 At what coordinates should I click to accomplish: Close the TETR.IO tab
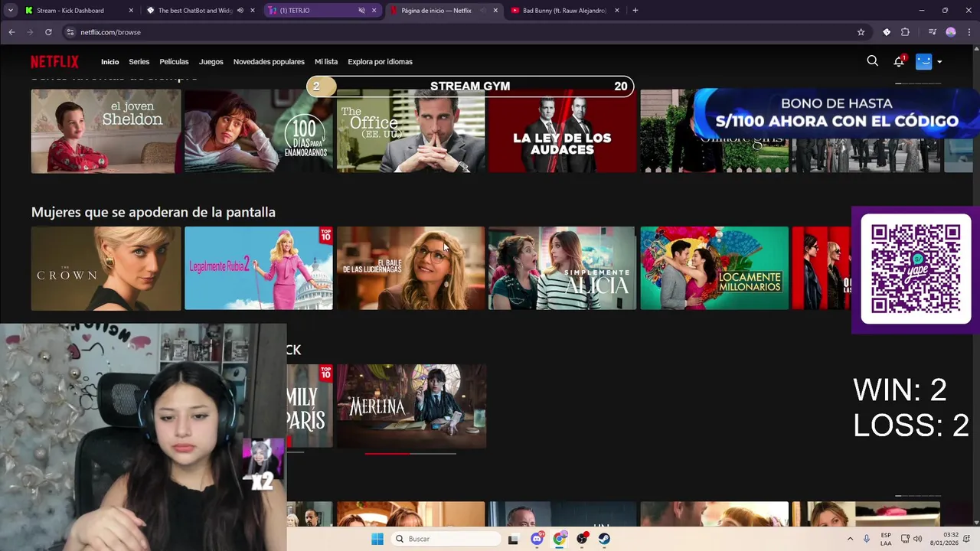374,11
